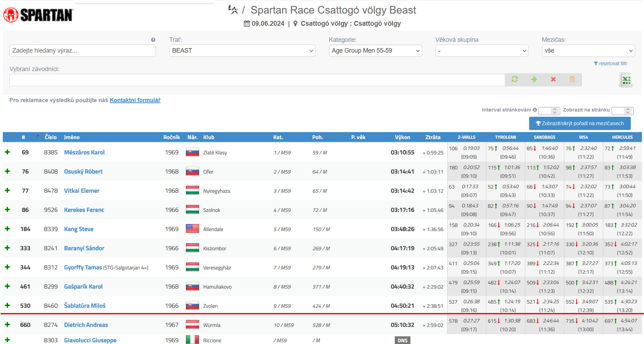Sort table by Jméno column header
Image resolution: width=644 pixels, height=344 pixels.
pyautogui.click(x=72, y=137)
